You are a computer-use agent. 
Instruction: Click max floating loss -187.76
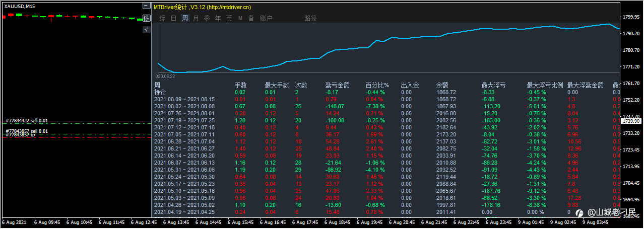[x=491, y=191]
